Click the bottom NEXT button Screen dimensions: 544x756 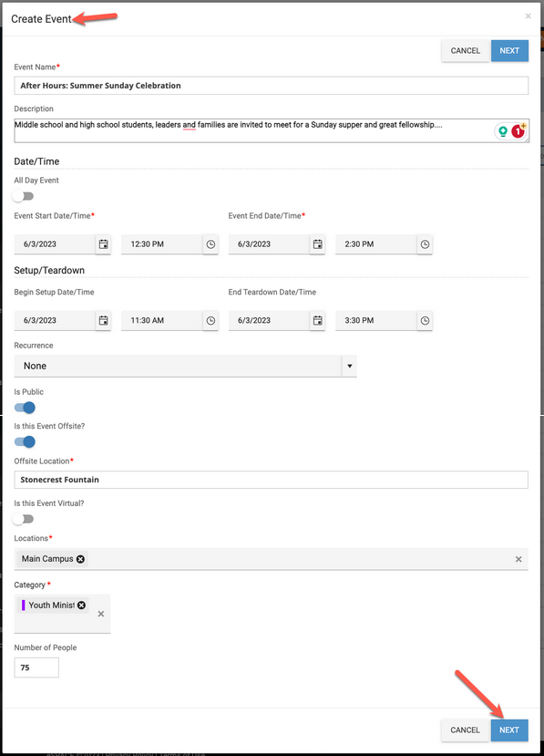coord(509,730)
